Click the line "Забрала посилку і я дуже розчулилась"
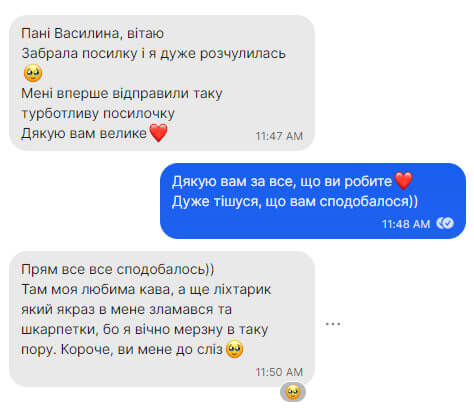Image resolution: width=474 pixels, height=410 pixels. pos(154,53)
